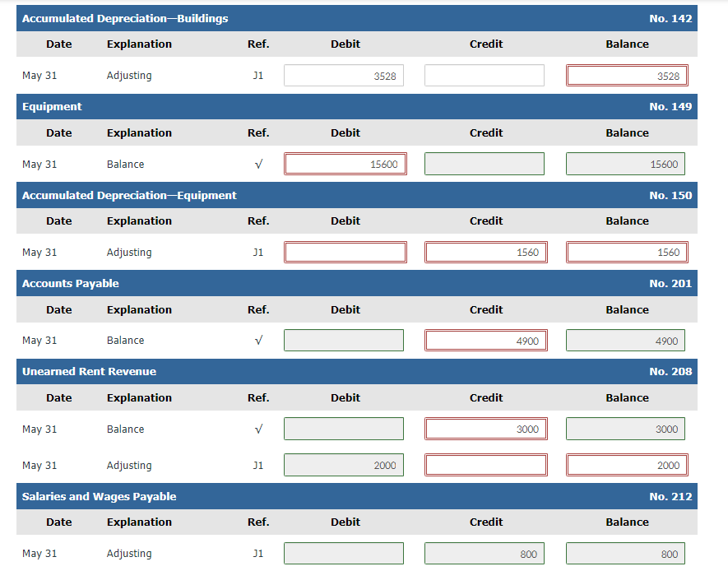Select Unearned Rent Revenue Balance field showing 3000

(x=625, y=429)
